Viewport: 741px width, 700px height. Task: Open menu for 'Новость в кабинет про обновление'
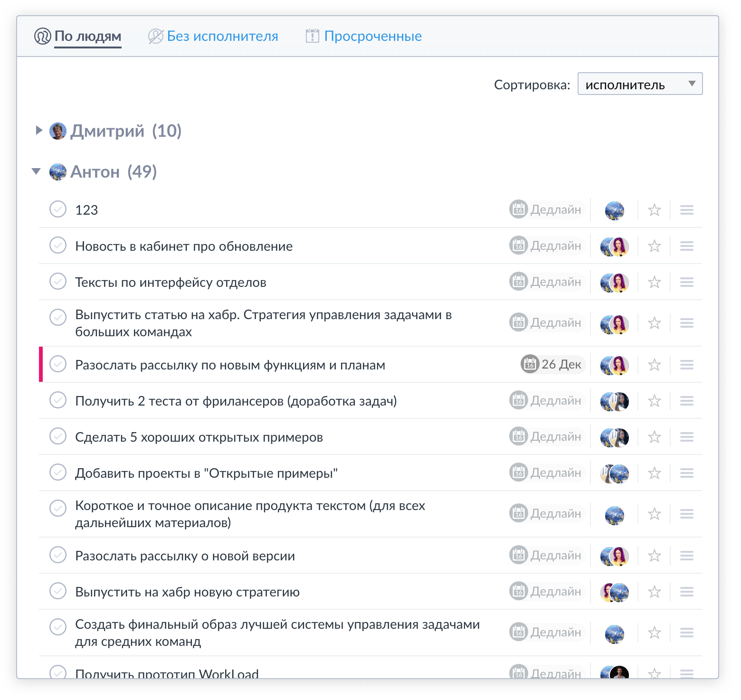[x=686, y=246]
